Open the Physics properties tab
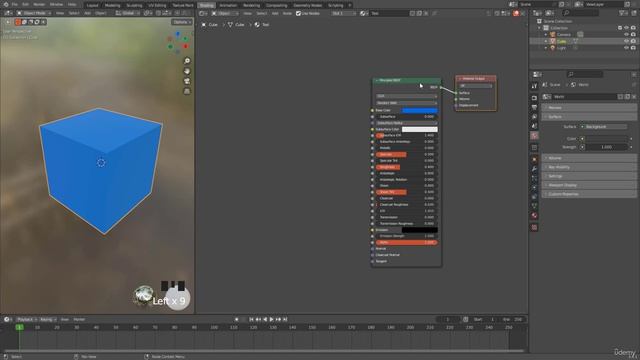 pos(534,187)
